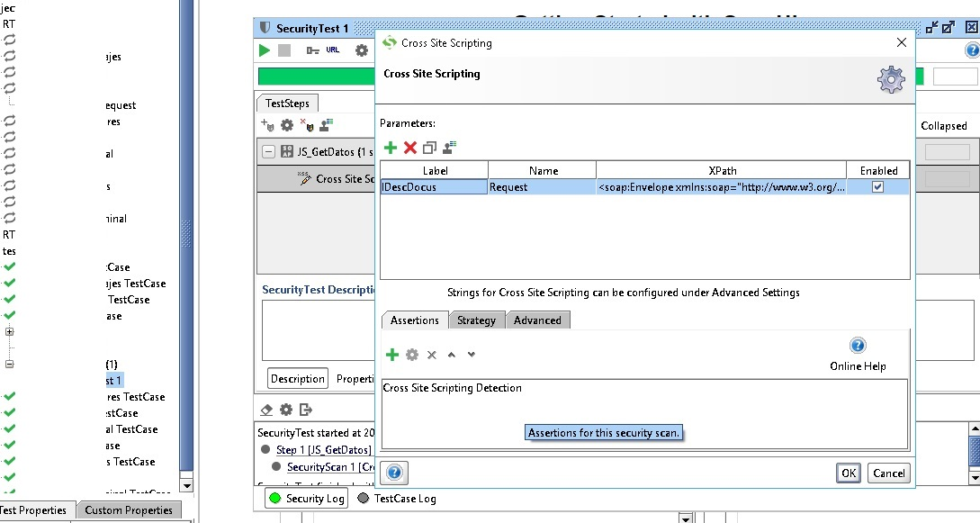Click the green plus Add Parameter icon
This screenshot has width=980, height=523.
tap(390, 148)
